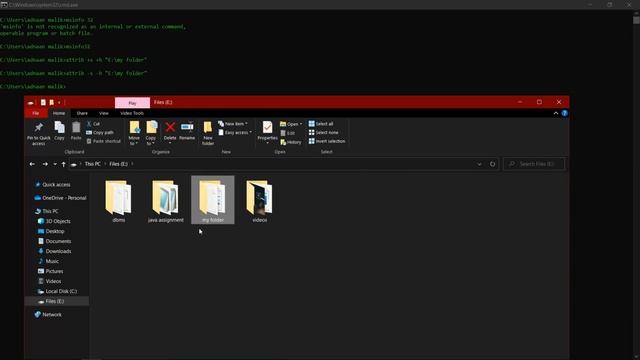Image resolution: width=640 pixels, height=360 pixels.
Task: Open the ribbon Open dropdown
Action: [x=291, y=124]
